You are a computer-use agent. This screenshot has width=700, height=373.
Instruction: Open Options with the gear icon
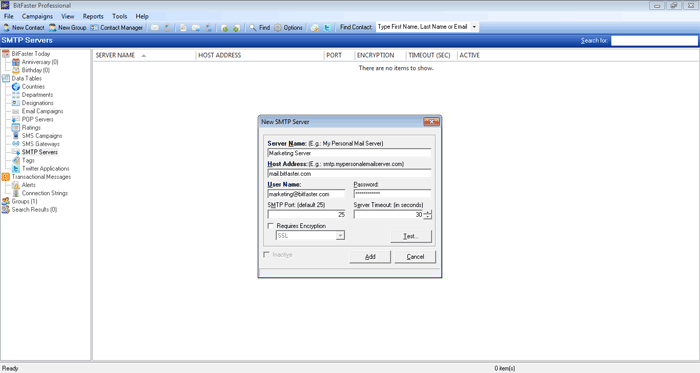pos(288,28)
